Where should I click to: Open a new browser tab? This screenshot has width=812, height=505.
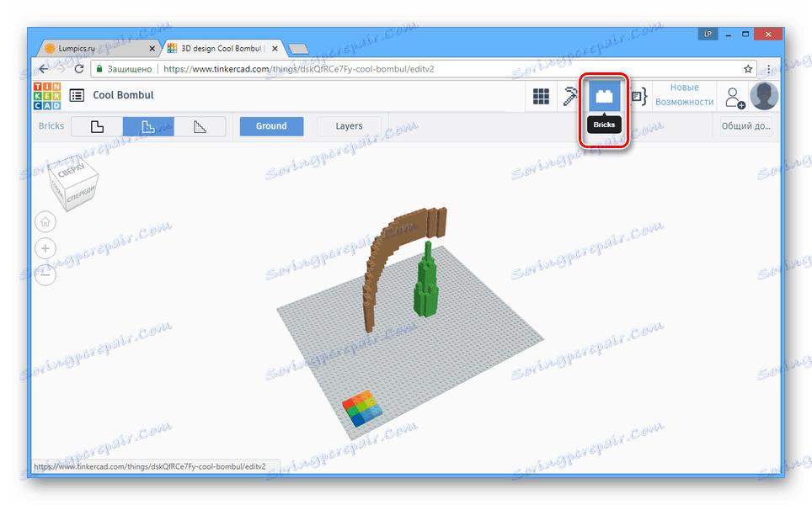(298, 49)
